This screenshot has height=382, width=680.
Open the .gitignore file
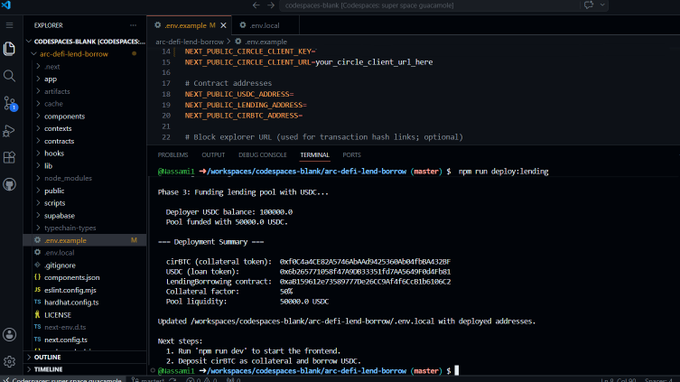85,265
